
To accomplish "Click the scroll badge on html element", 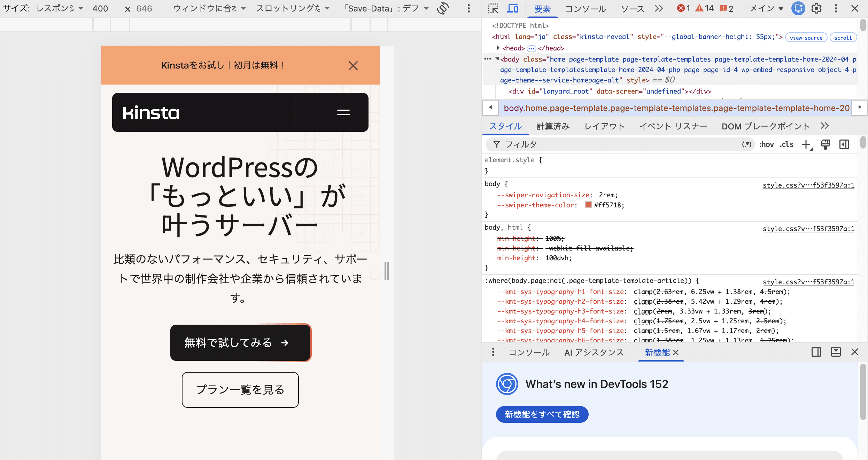I will tap(843, 38).
